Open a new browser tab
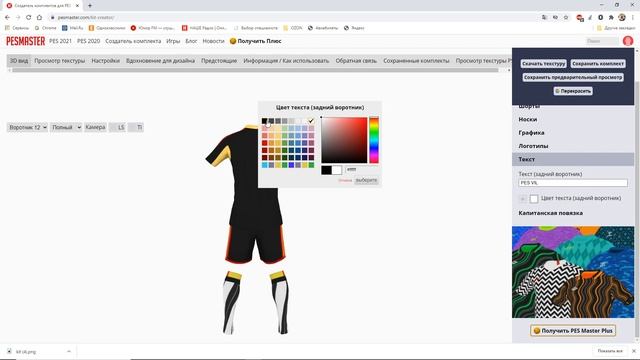Image resolution: width=640 pixels, height=360 pixels. coord(90,6)
